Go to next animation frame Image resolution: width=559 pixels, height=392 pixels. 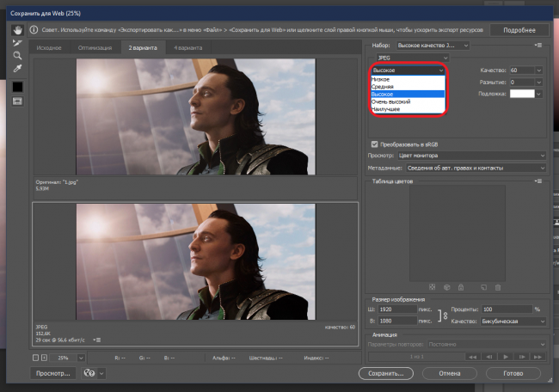(521, 357)
